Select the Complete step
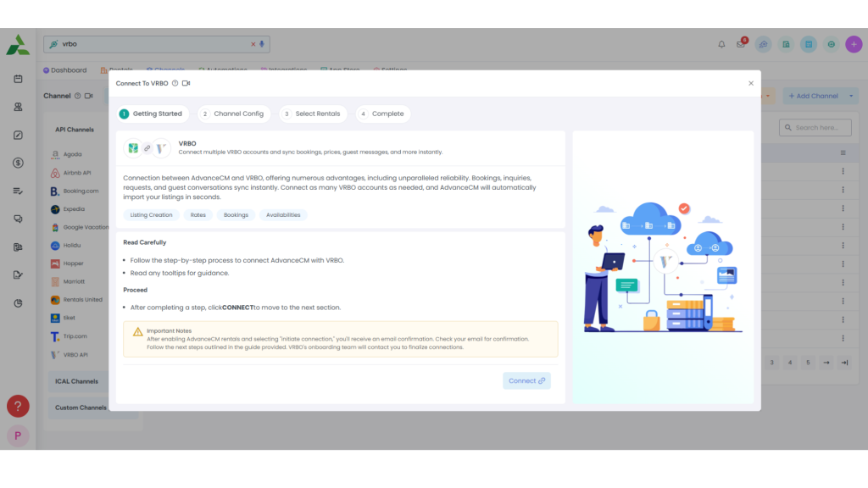 tap(382, 114)
